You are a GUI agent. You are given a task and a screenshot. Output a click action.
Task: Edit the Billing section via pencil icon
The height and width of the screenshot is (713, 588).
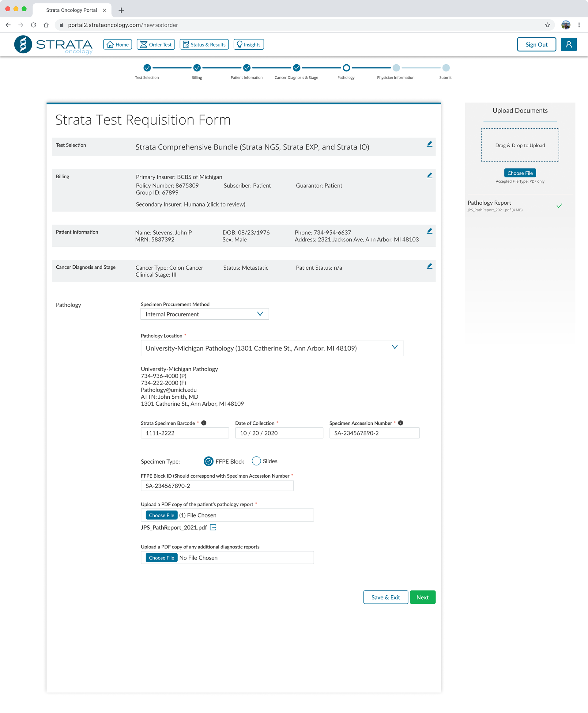click(429, 176)
